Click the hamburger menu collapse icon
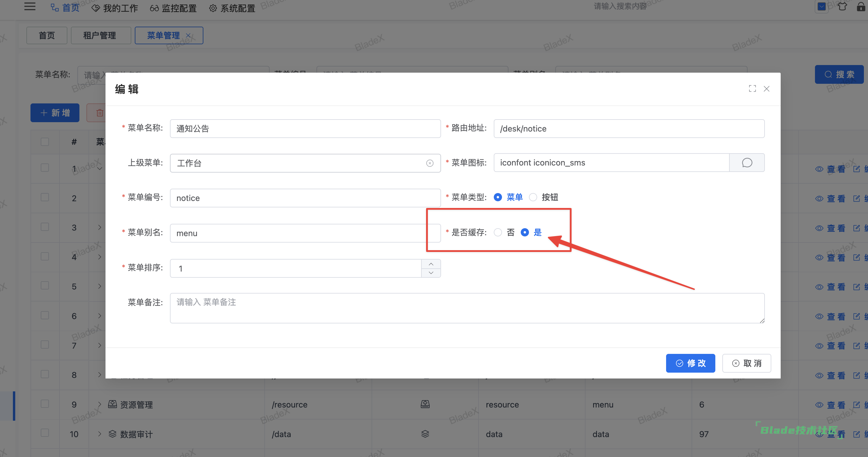Viewport: 868px width, 457px height. click(x=30, y=7)
